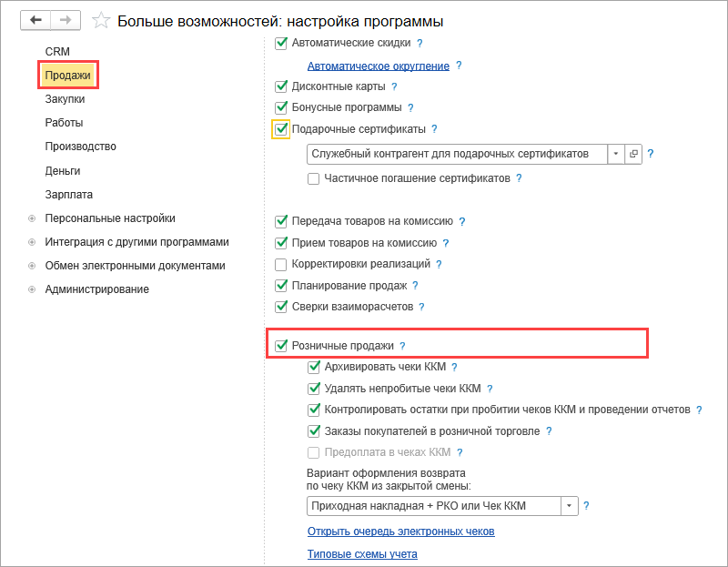Expand the Администрирование tree node
Image resolution: width=728 pixels, height=567 pixels.
[x=32, y=289]
